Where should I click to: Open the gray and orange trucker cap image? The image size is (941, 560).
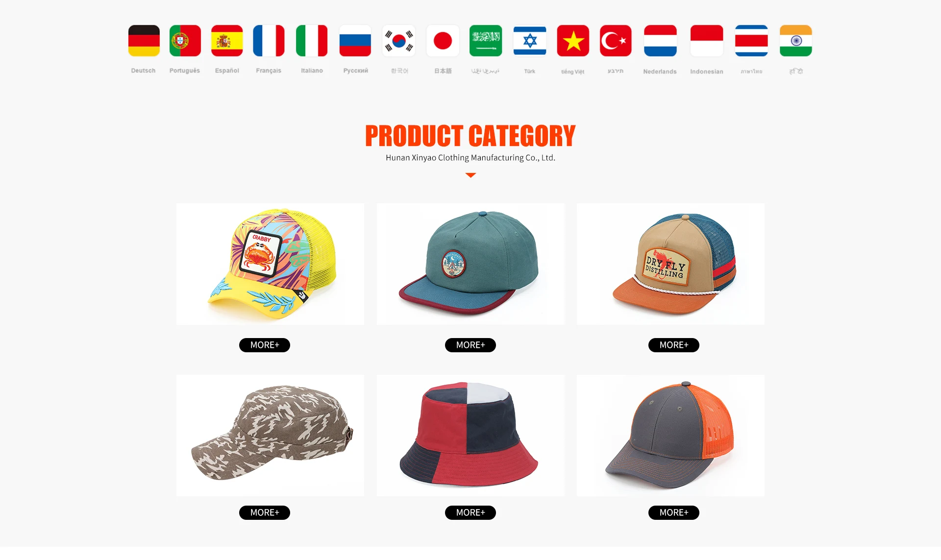pyautogui.click(x=670, y=436)
